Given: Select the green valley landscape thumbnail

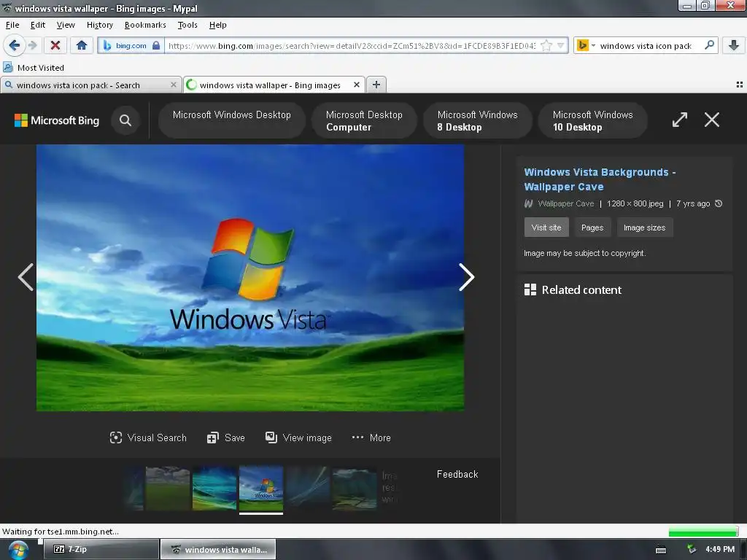Looking at the screenshot, I should [x=355, y=489].
